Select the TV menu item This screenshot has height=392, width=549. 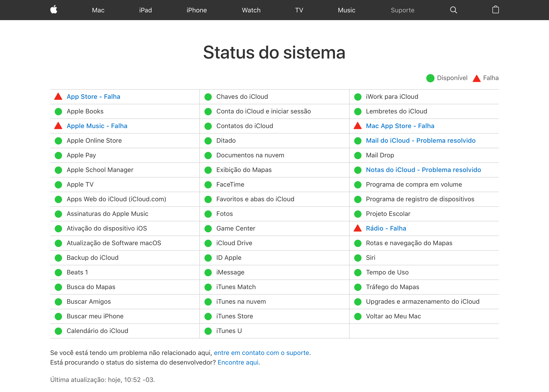point(299,10)
